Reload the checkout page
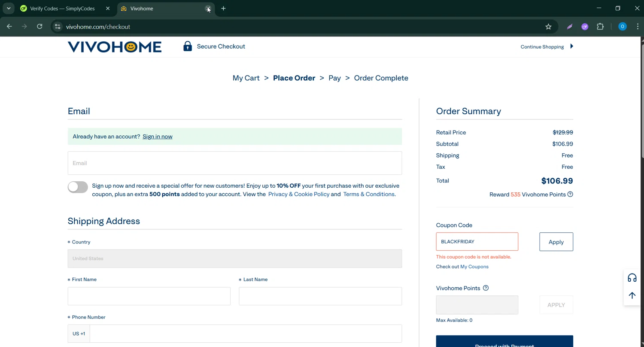 tap(39, 27)
